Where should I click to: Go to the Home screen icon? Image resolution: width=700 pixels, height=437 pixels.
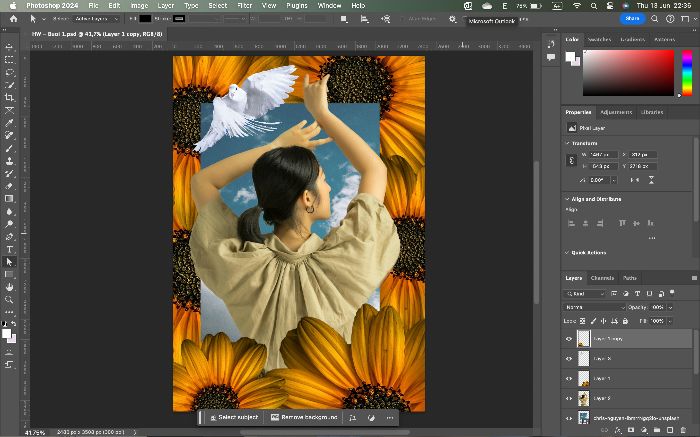tap(13, 19)
